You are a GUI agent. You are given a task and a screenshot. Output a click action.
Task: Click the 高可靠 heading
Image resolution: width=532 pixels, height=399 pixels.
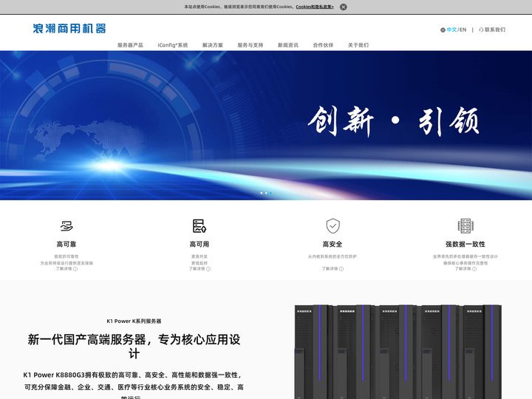(66, 244)
